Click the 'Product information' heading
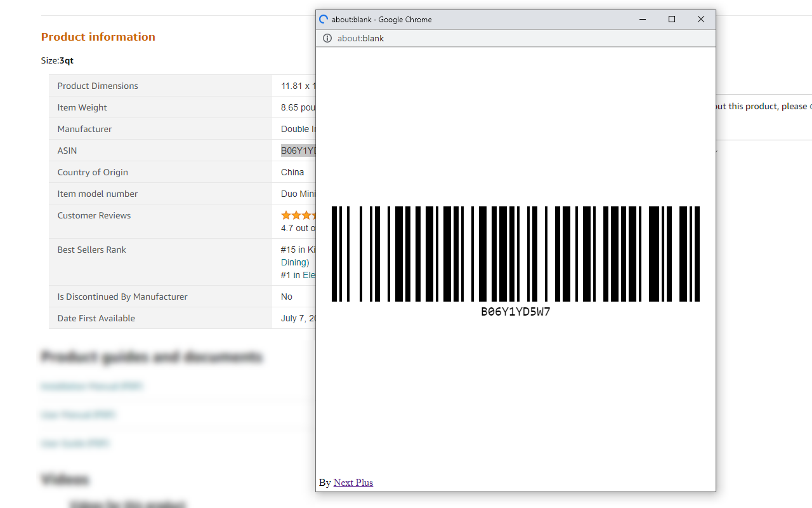Image resolution: width=812 pixels, height=508 pixels. [x=98, y=37]
